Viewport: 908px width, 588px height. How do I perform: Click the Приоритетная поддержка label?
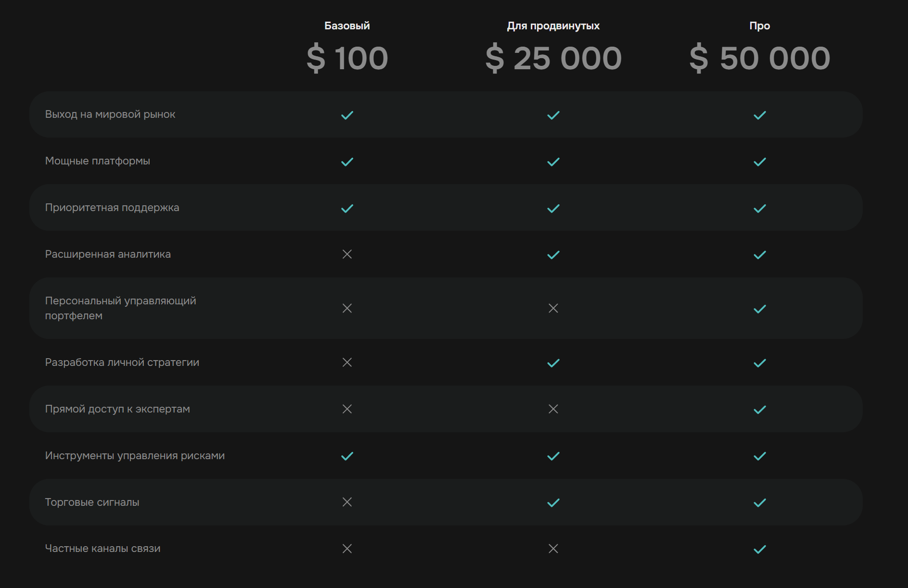tap(112, 208)
